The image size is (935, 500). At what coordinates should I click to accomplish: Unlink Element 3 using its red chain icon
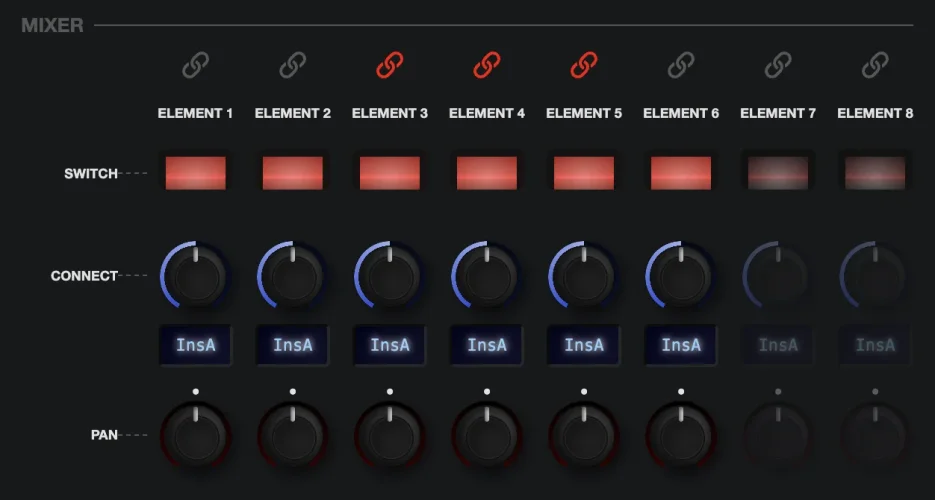[x=389, y=66]
